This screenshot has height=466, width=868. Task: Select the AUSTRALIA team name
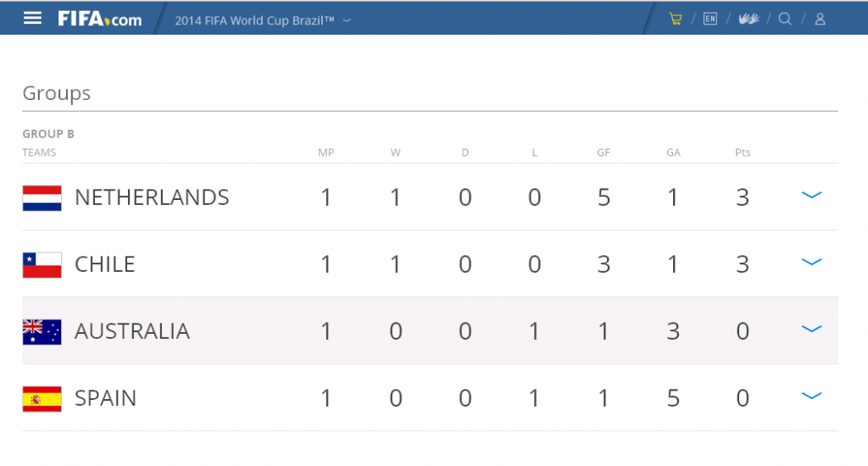(x=132, y=331)
